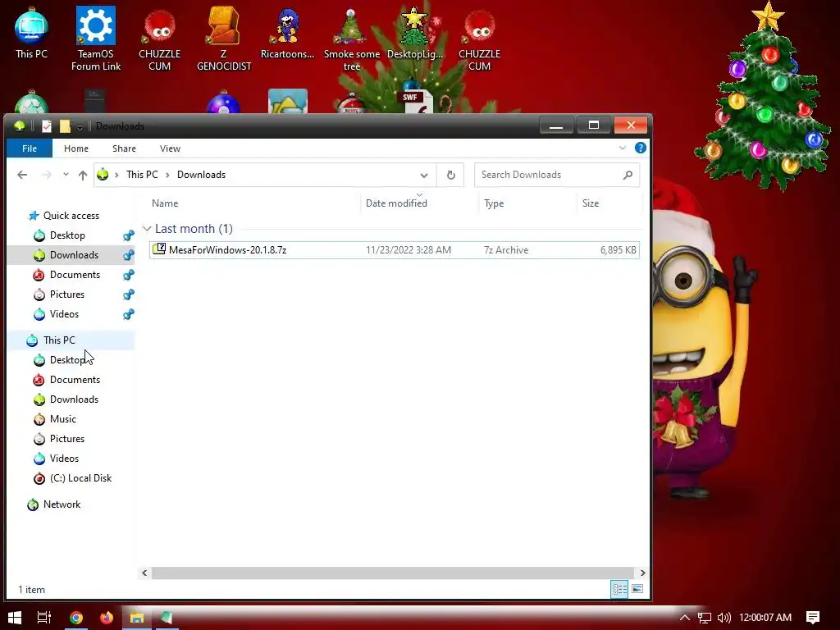Go back with the Back arrow
840x630 pixels.
(22, 175)
